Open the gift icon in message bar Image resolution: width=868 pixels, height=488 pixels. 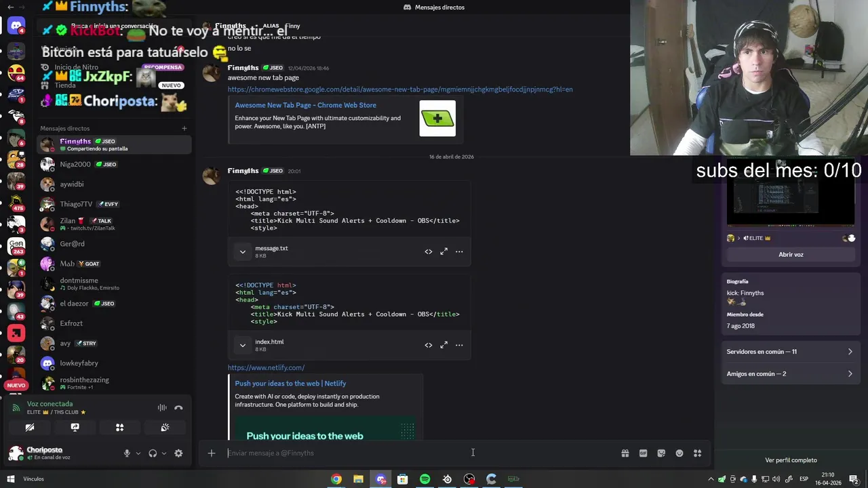[x=625, y=453]
